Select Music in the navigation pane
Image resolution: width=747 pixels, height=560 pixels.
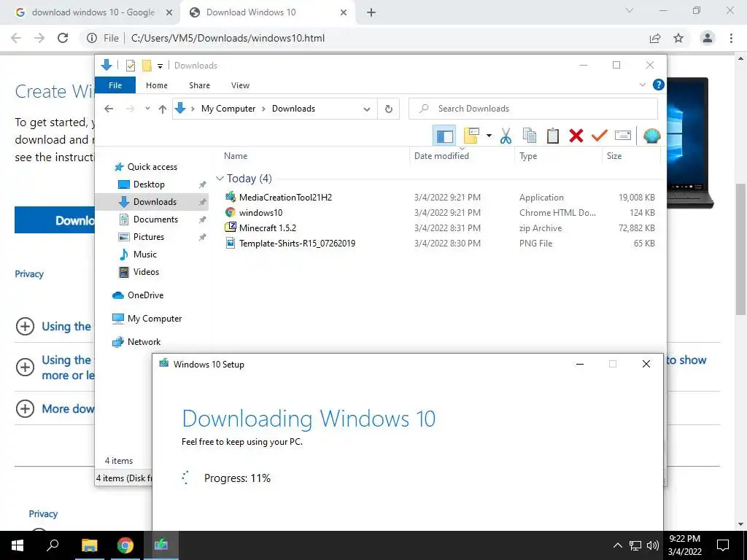pos(145,254)
